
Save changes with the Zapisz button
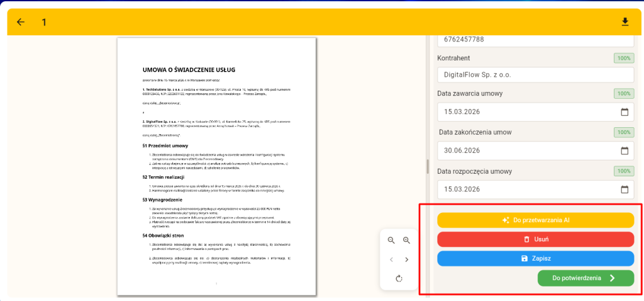coord(535,259)
